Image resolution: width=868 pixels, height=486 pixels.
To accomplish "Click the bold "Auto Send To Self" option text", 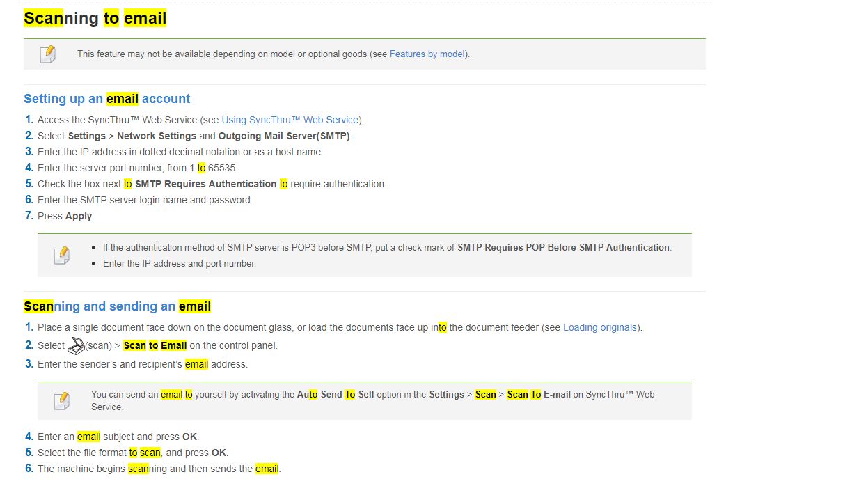I will coord(336,394).
